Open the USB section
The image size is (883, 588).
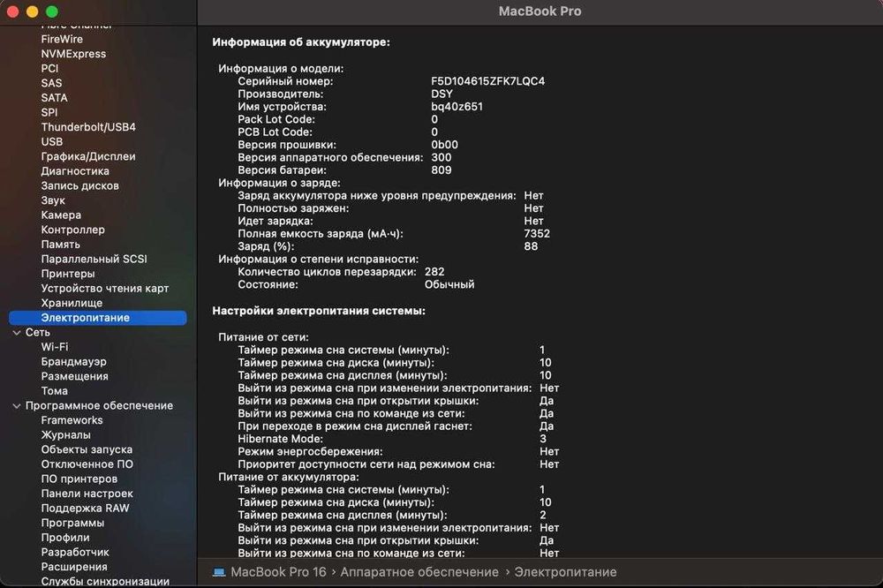pos(52,141)
